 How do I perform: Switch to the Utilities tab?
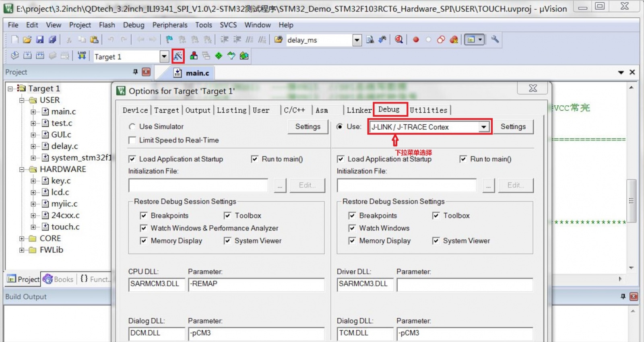[x=428, y=110]
